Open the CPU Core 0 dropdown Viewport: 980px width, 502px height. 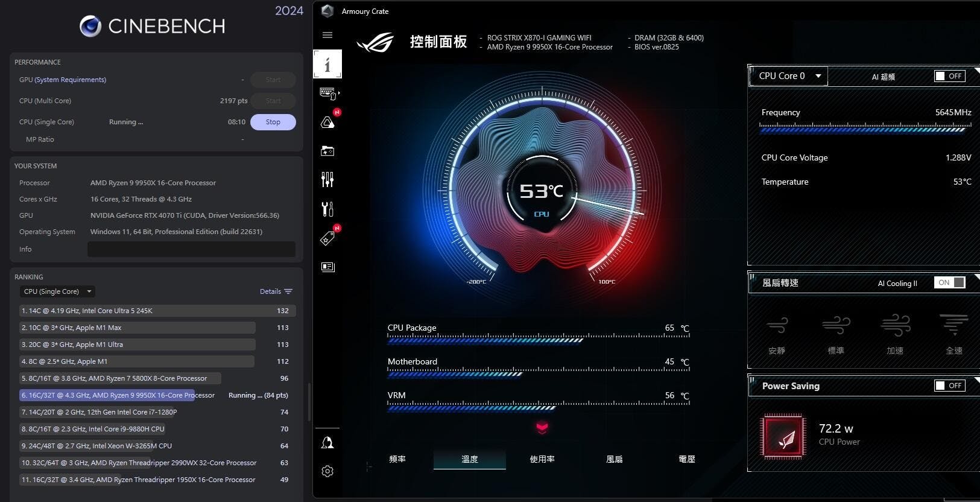pyautogui.click(x=790, y=76)
